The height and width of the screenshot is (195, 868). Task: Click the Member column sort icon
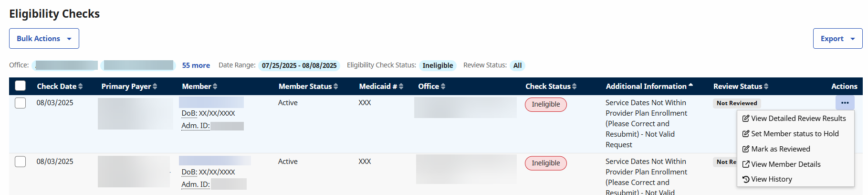click(x=215, y=87)
